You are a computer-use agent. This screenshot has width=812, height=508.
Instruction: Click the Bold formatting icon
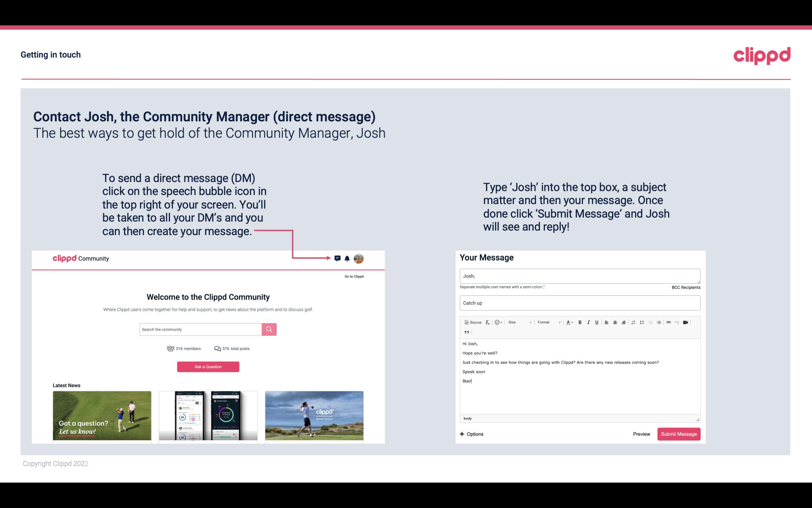pos(580,322)
